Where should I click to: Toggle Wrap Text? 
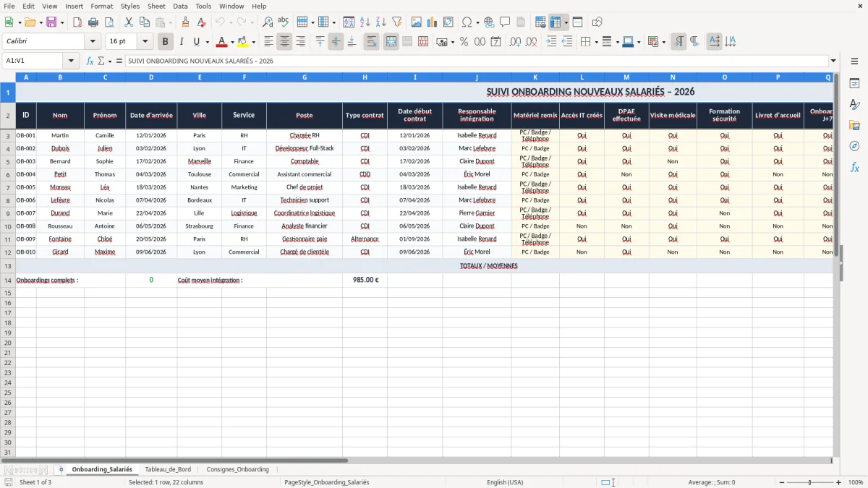371,42
